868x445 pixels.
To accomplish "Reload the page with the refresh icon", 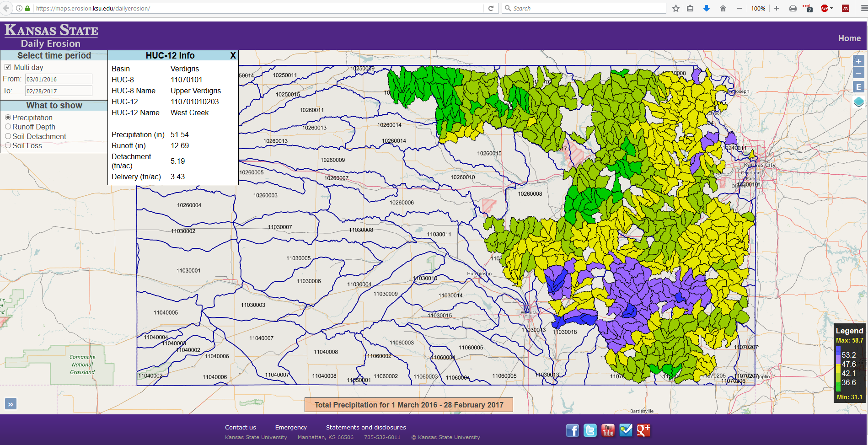I will tap(491, 8).
